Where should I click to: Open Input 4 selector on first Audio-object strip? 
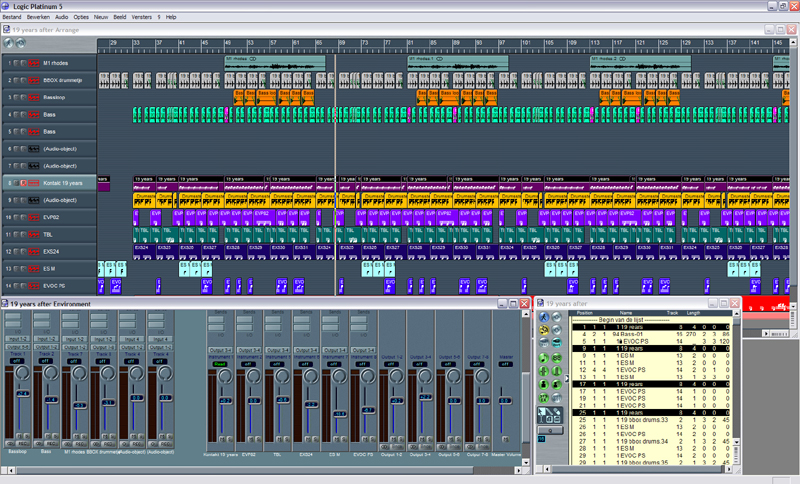pyautogui.click(x=132, y=339)
